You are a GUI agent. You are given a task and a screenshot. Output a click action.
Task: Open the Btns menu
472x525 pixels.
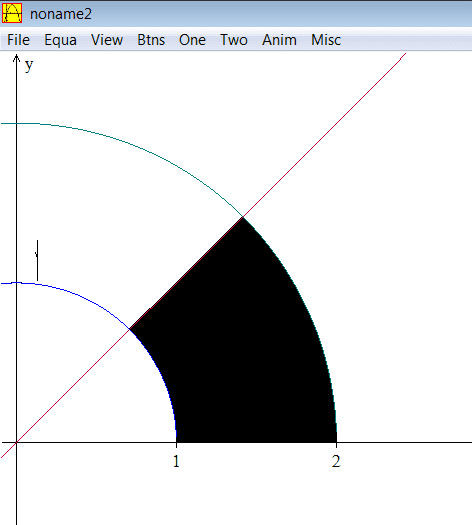(151, 40)
